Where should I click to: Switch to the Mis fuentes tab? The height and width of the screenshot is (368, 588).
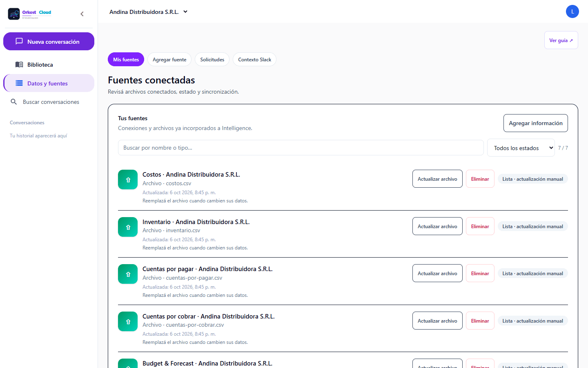(x=126, y=59)
